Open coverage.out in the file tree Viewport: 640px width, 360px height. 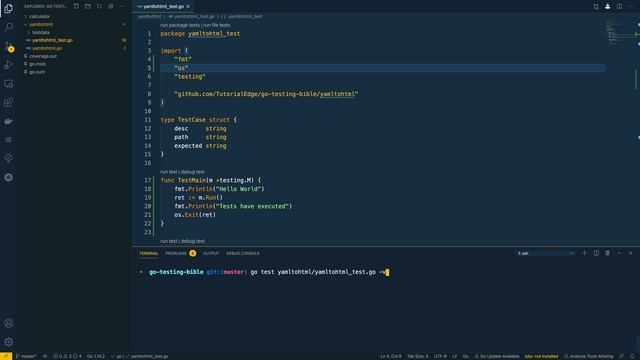(43, 56)
